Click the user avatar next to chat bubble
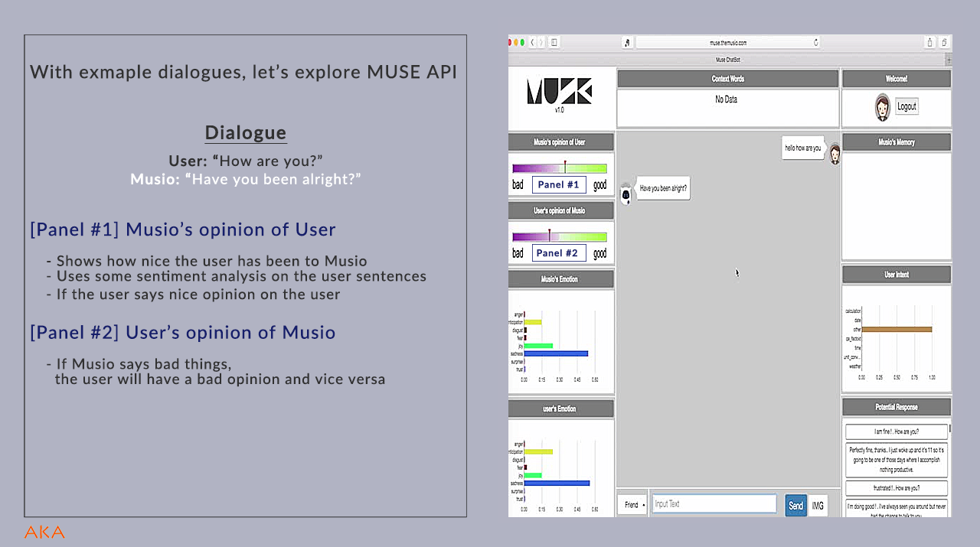Viewport: 980px width, 547px height. pos(835,154)
